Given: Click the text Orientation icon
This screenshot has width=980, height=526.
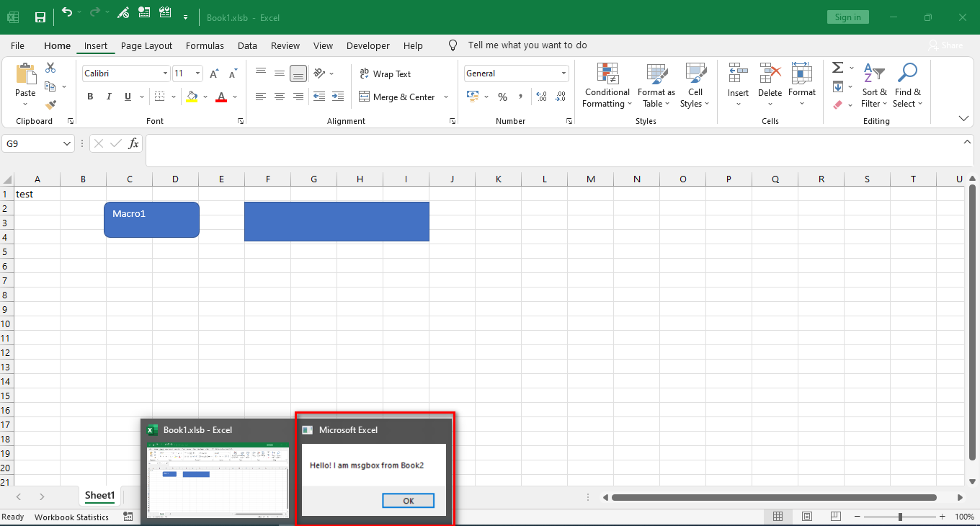Looking at the screenshot, I should tap(320, 73).
